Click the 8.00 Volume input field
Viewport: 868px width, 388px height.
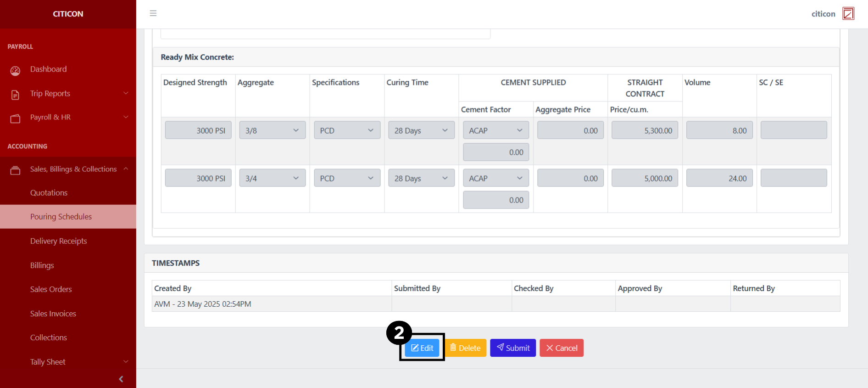tap(719, 130)
